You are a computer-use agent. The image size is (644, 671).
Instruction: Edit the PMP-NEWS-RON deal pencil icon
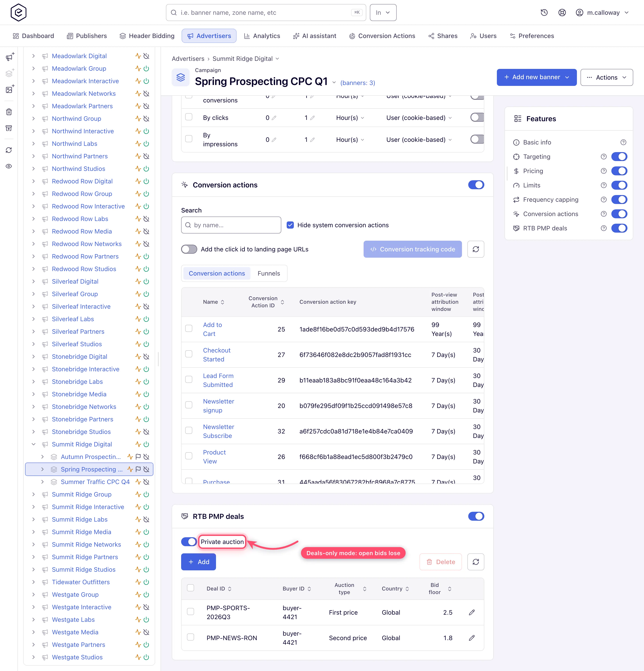pos(472,638)
